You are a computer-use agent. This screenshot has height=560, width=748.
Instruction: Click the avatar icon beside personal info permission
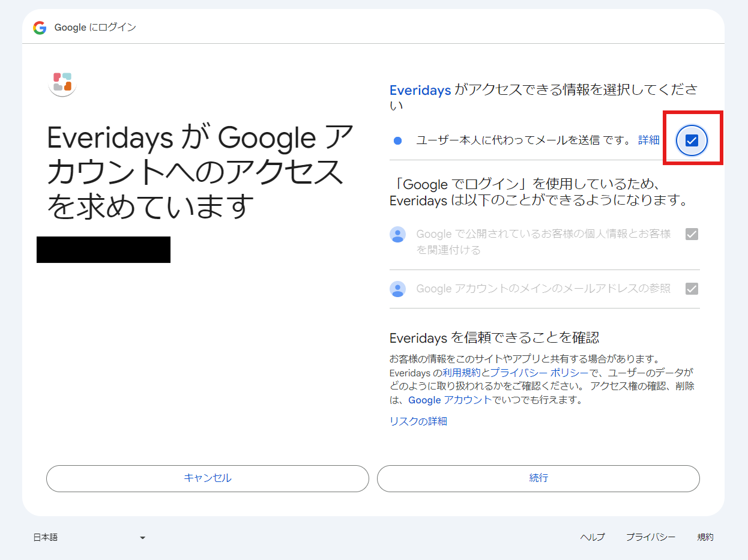tap(397, 235)
